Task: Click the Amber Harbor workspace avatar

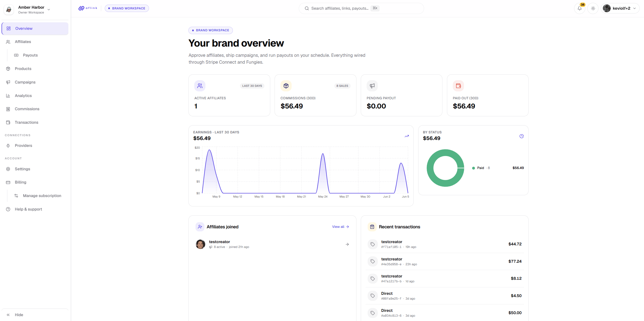Action: click(x=9, y=10)
